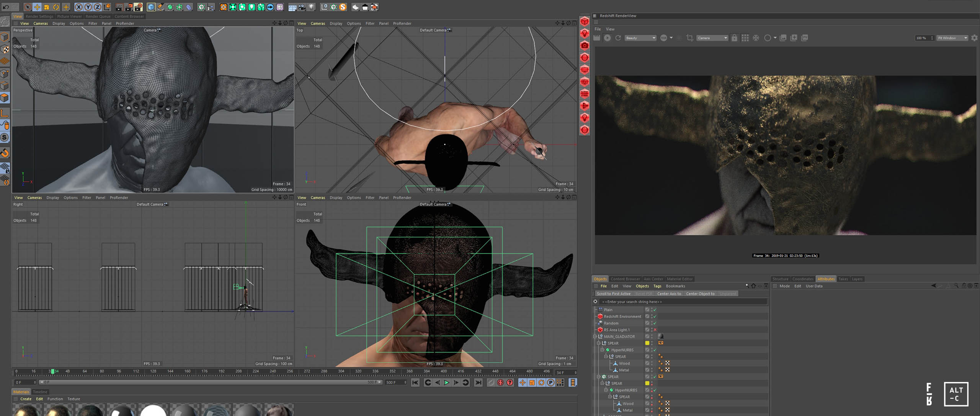Click the home icon in Objects panel header
Screen dimensions: 980x416
click(753, 286)
